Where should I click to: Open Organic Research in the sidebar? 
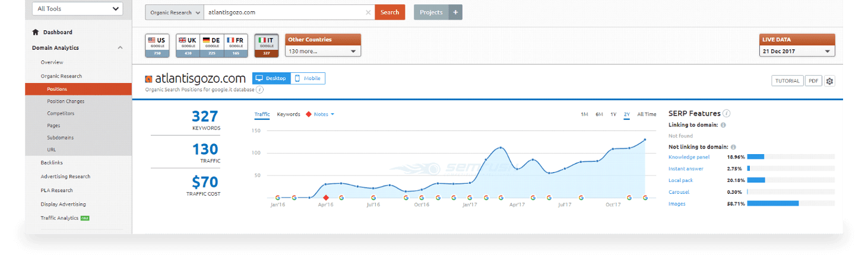(x=61, y=76)
